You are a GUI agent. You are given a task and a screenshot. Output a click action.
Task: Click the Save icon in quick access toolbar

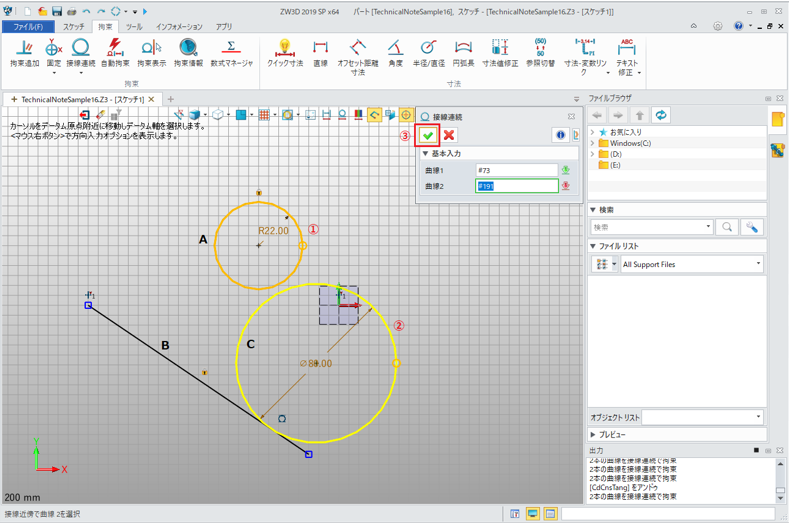click(x=57, y=11)
